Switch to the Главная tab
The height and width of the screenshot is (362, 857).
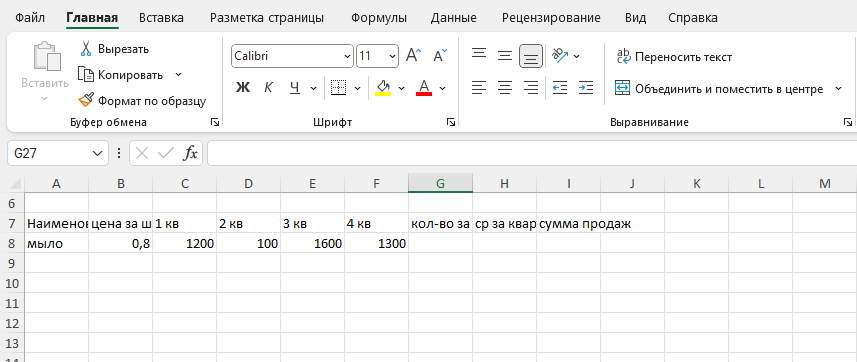point(92,18)
